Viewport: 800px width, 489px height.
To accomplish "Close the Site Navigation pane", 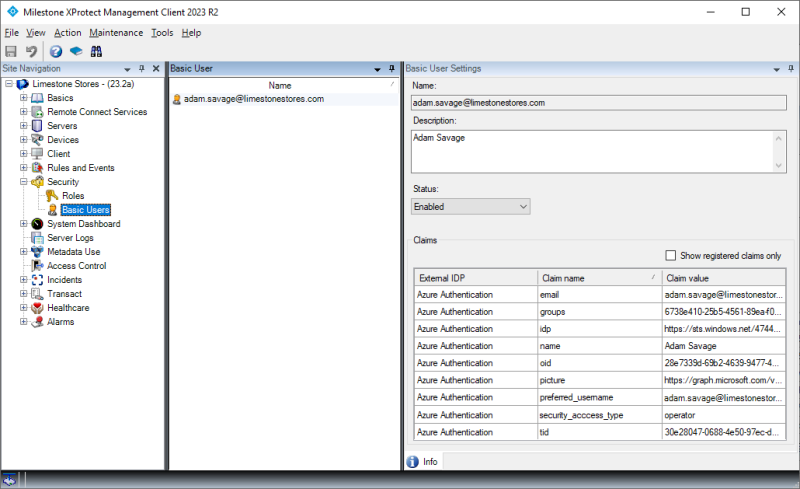I will (x=156, y=68).
